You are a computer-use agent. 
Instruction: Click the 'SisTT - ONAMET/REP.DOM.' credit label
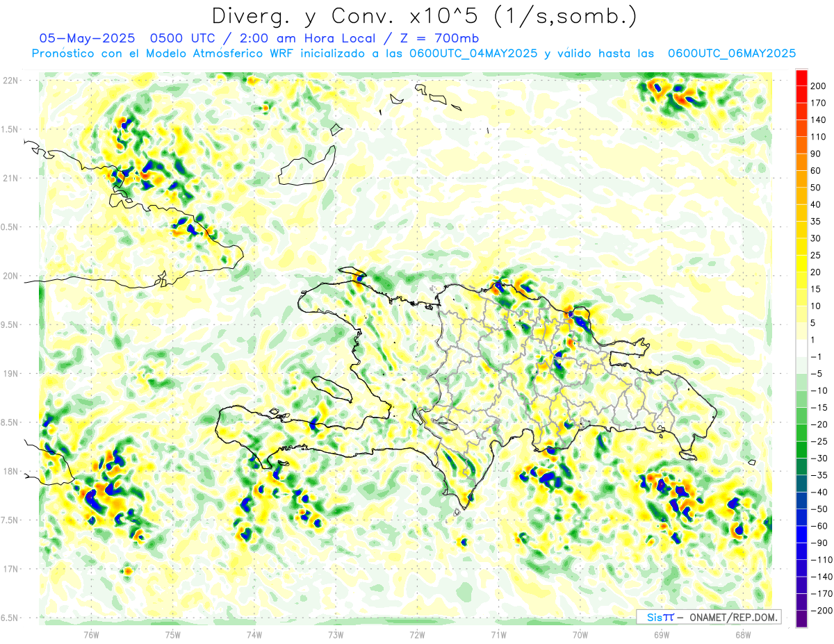pyautogui.click(x=708, y=617)
